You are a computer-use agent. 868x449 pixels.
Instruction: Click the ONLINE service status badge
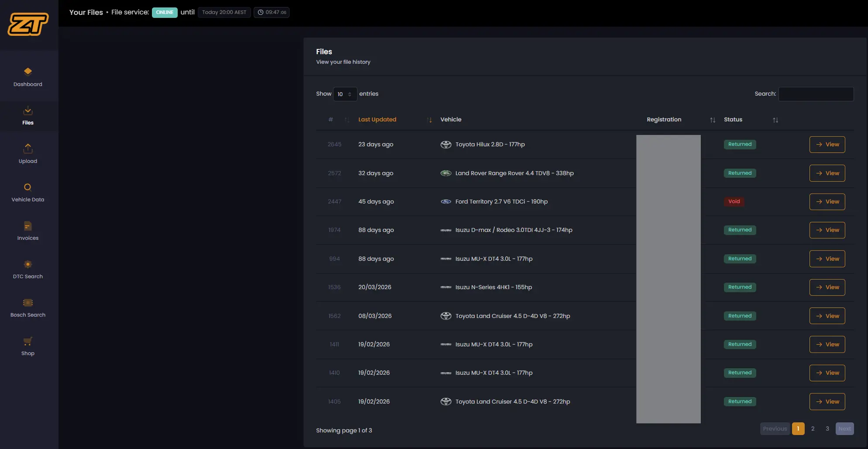(165, 12)
